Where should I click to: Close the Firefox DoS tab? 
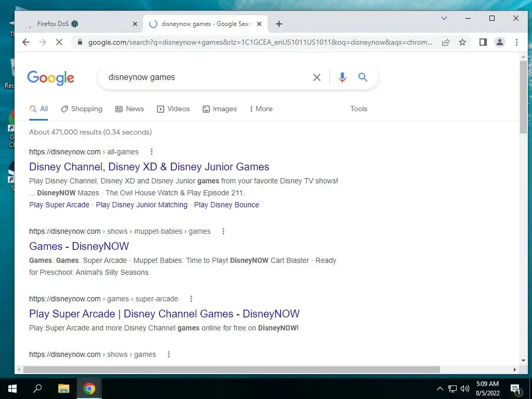coord(135,24)
